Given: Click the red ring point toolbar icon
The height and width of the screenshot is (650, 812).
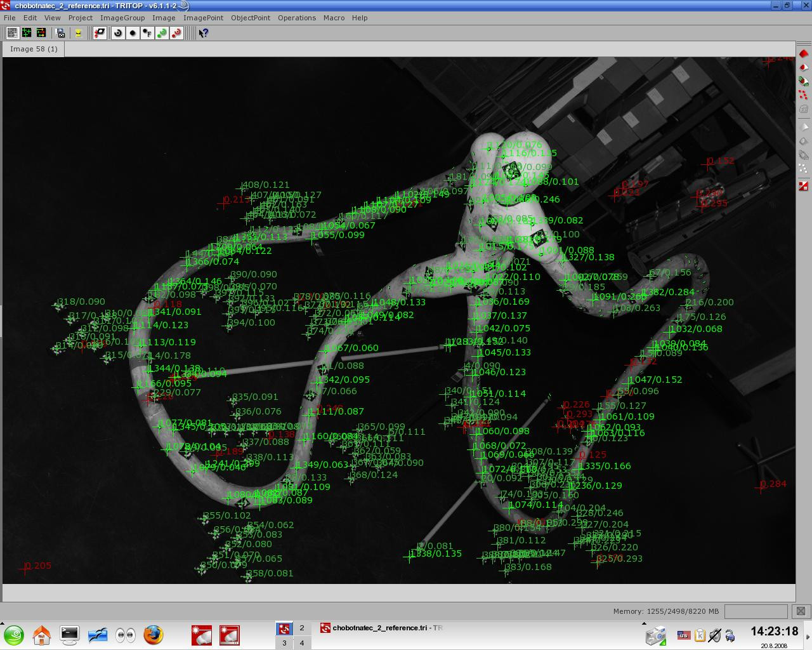Looking at the screenshot, I should point(176,33).
